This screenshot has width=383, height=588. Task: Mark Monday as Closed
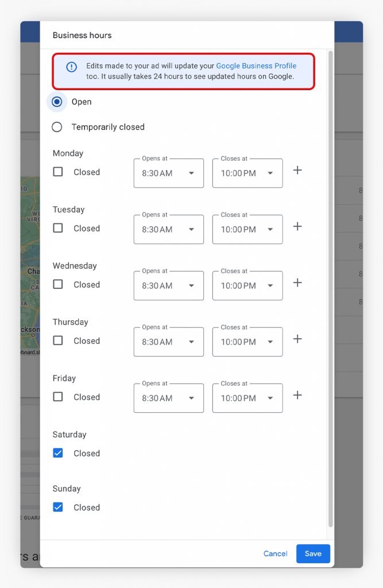pos(57,172)
